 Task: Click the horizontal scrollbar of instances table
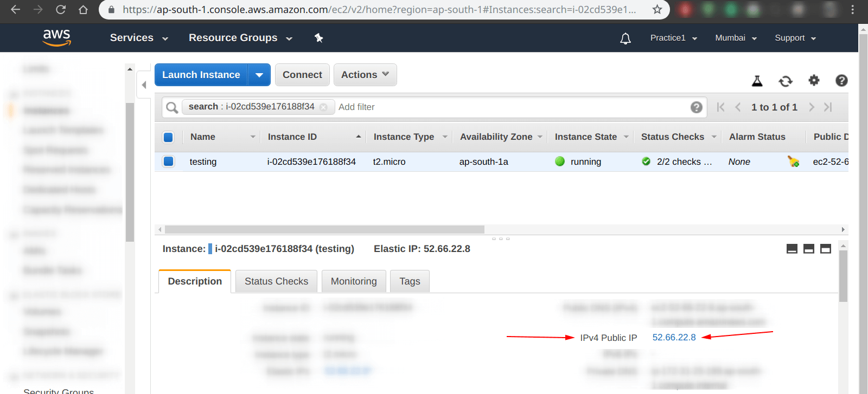pyautogui.click(x=324, y=230)
